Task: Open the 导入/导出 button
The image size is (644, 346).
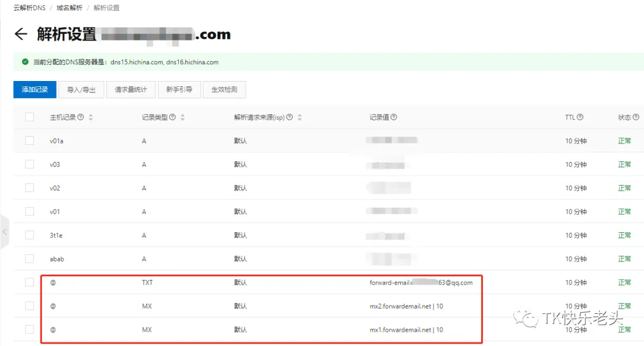Action: coord(81,89)
